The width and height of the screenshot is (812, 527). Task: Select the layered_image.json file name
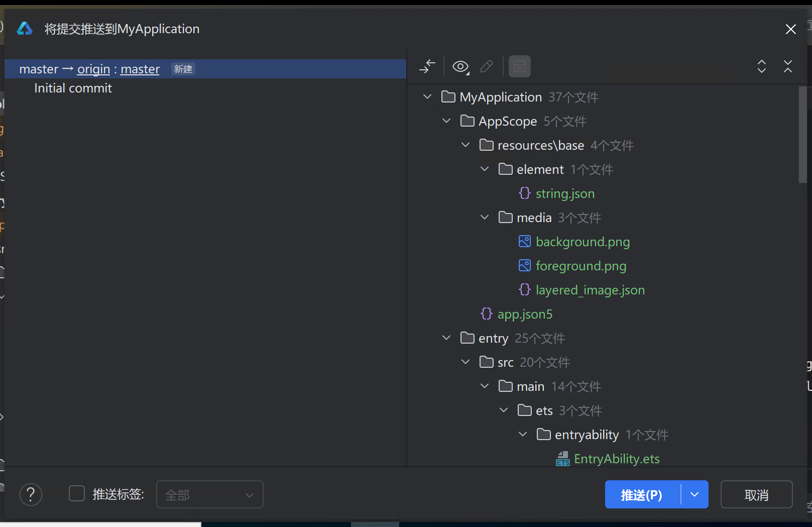[x=590, y=290]
